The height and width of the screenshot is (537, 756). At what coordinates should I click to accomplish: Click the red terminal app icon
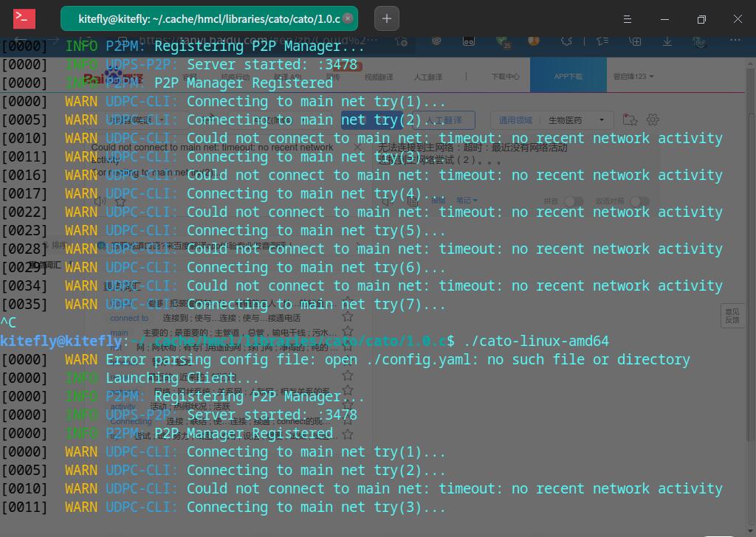click(24, 18)
